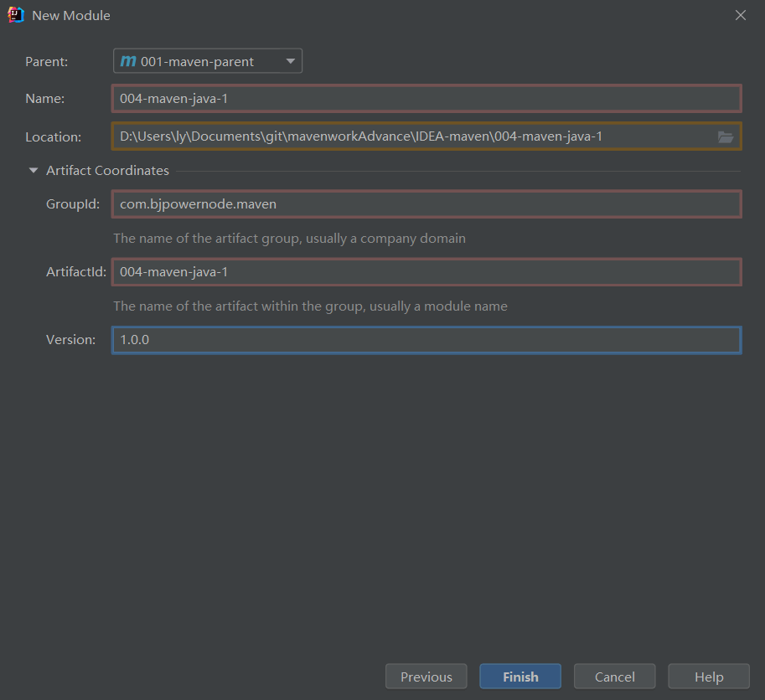Click the 'Parent:' label

coord(46,61)
